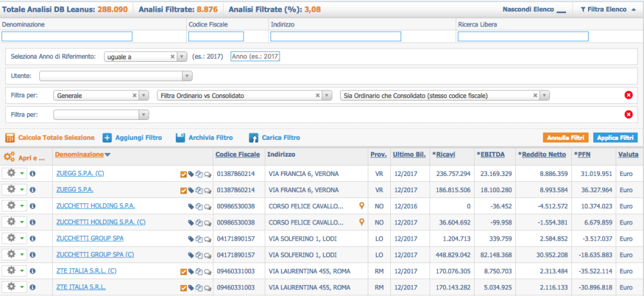This screenshot has height=296, width=644.
Task: Click the Carica Filtro label
Action: point(281,138)
